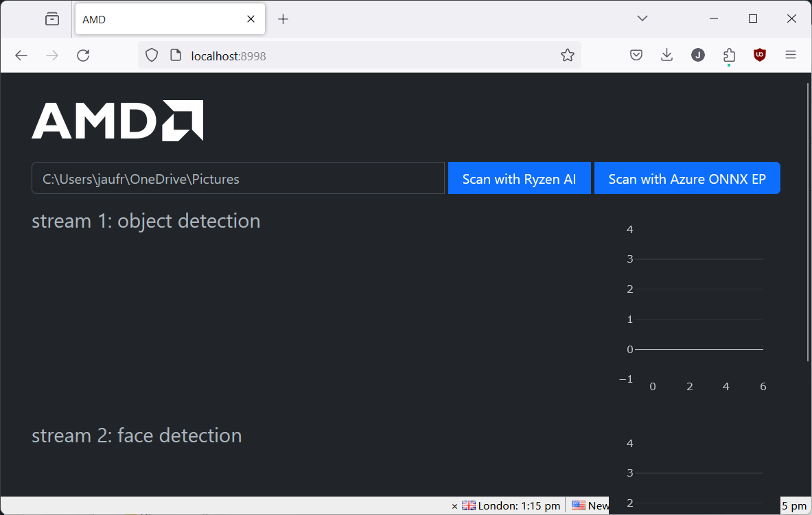Click the stream 1 chart plot area
The width and height of the screenshot is (812, 515).
(699, 304)
